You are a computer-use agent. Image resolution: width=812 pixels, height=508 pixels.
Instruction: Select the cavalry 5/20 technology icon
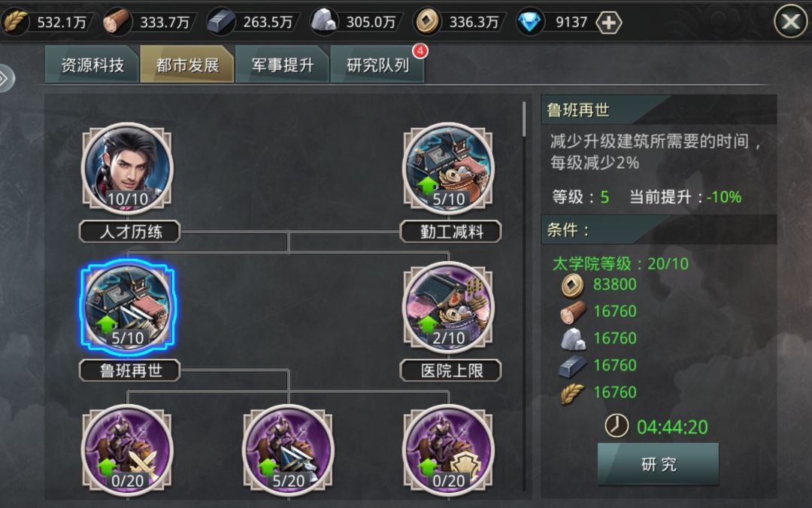tap(289, 449)
